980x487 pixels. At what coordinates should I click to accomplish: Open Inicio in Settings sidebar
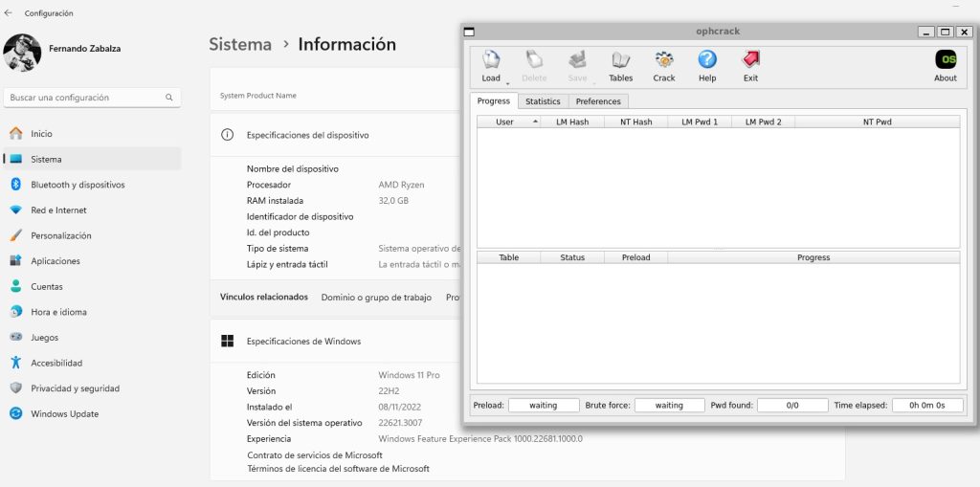click(x=92, y=134)
